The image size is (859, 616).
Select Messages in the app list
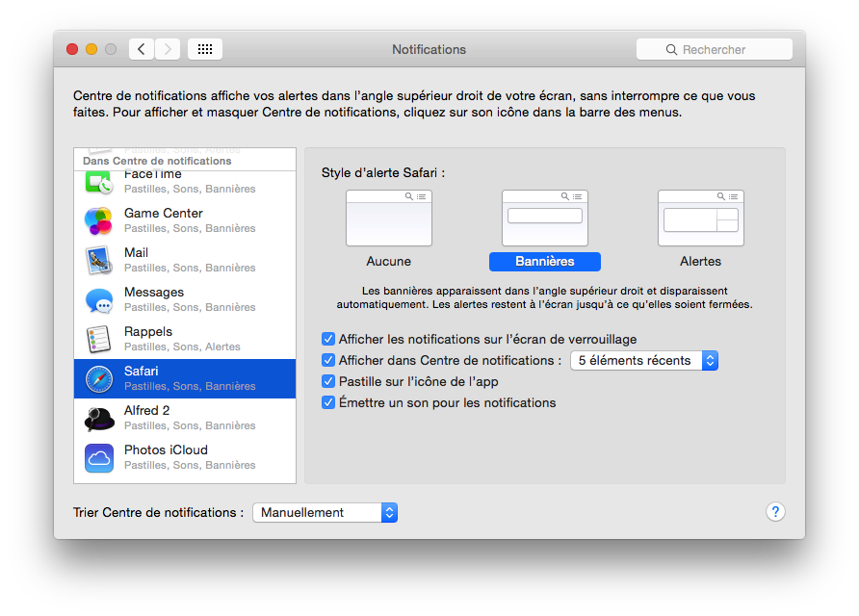point(185,299)
